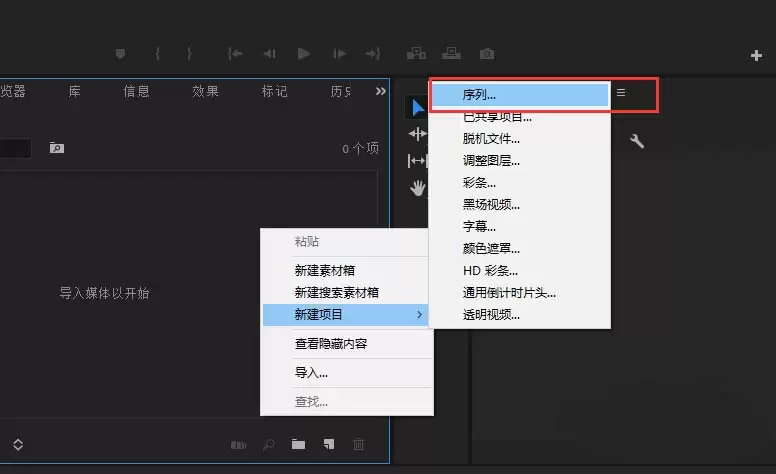This screenshot has width=776, height=474.
Task: Click the trash Clear icon in project panel
Action: pyautogui.click(x=359, y=444)
